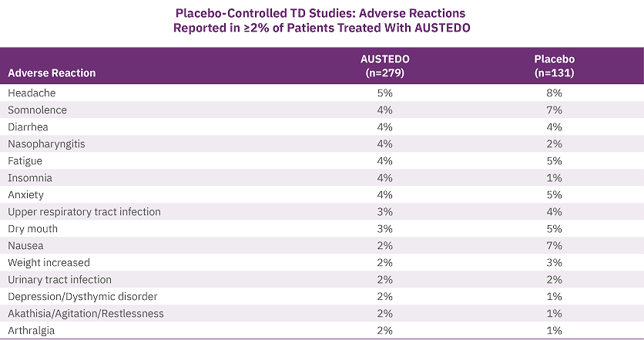This screenshot has width=644, height=340.
Task: Click the Urinary tract infection label
Action: (59, 280)
